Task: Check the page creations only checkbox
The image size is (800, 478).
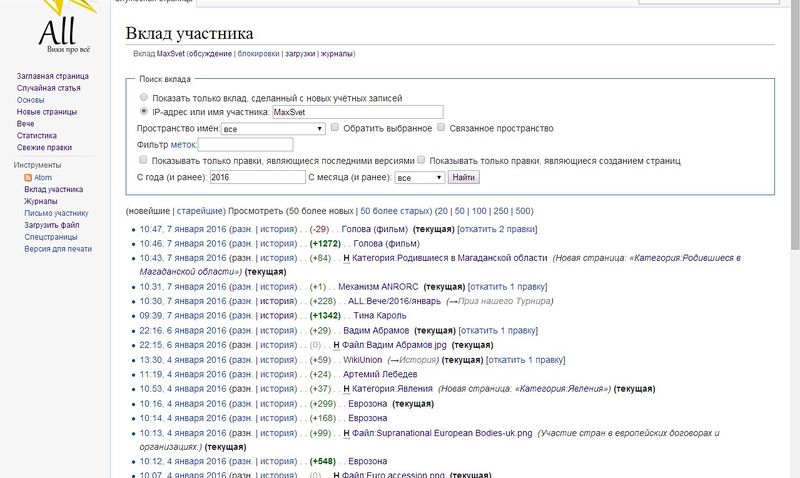Action: pos(421,160)
